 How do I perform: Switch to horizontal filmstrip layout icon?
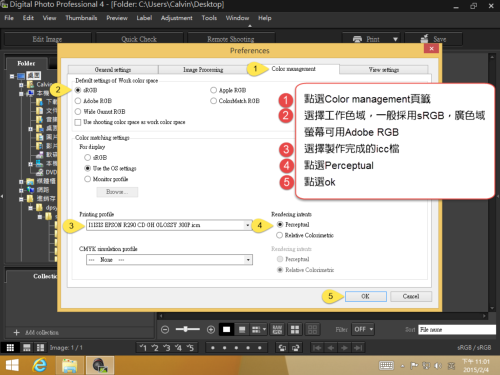pos(27,348)
